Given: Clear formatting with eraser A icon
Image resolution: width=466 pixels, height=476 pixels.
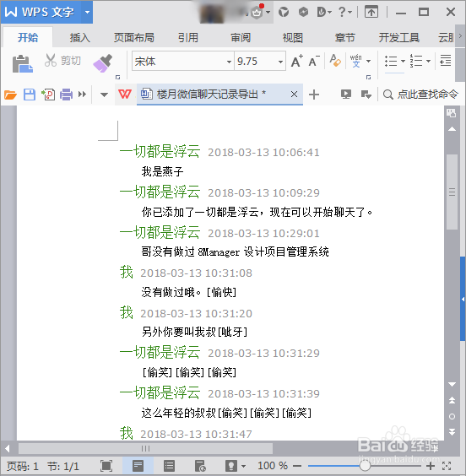Looking at the screenshot, I should pos(335,61).
